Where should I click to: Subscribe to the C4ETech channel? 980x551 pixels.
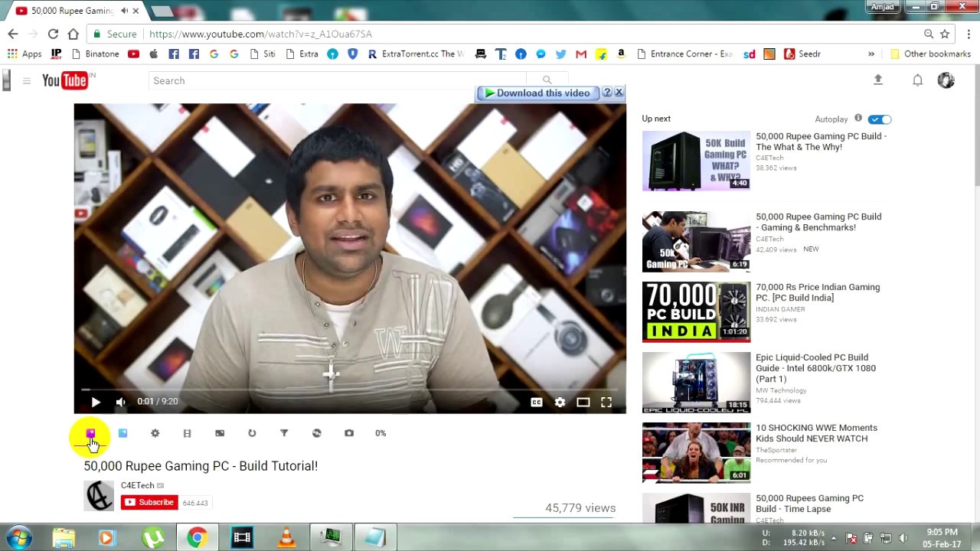[x=149, y=503]
